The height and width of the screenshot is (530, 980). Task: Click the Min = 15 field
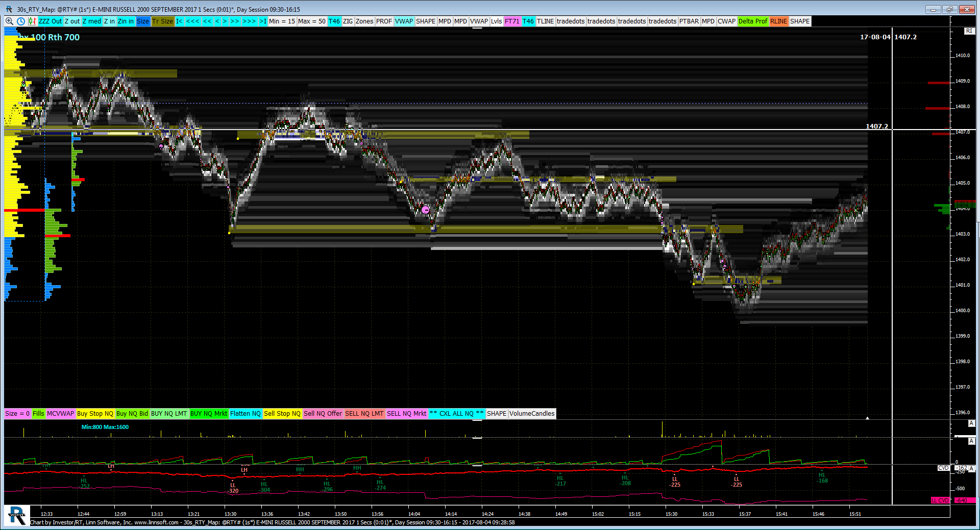click(x=282, y=21)
